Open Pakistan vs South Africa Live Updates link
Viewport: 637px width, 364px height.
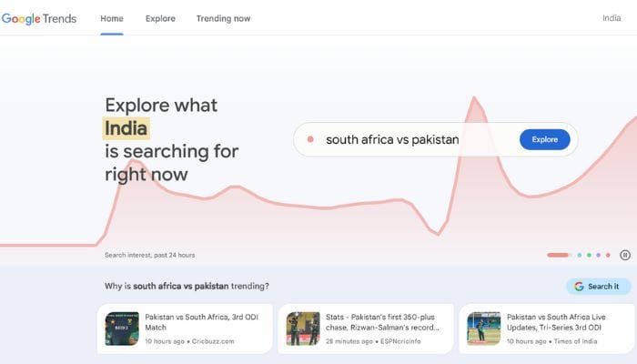[x=556, y=322]
